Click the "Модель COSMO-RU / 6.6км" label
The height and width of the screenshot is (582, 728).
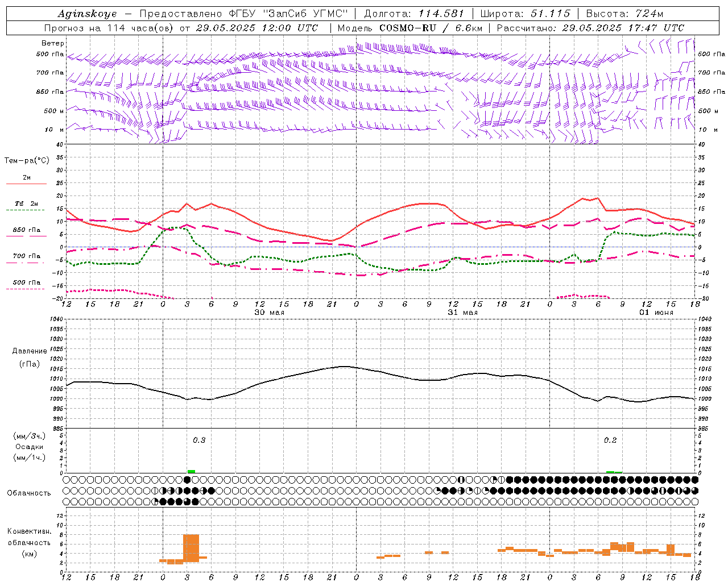point(410,28)
